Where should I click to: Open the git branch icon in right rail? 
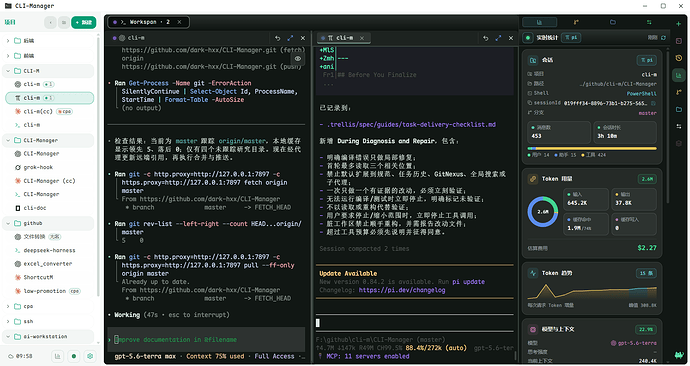pos(679,92)
